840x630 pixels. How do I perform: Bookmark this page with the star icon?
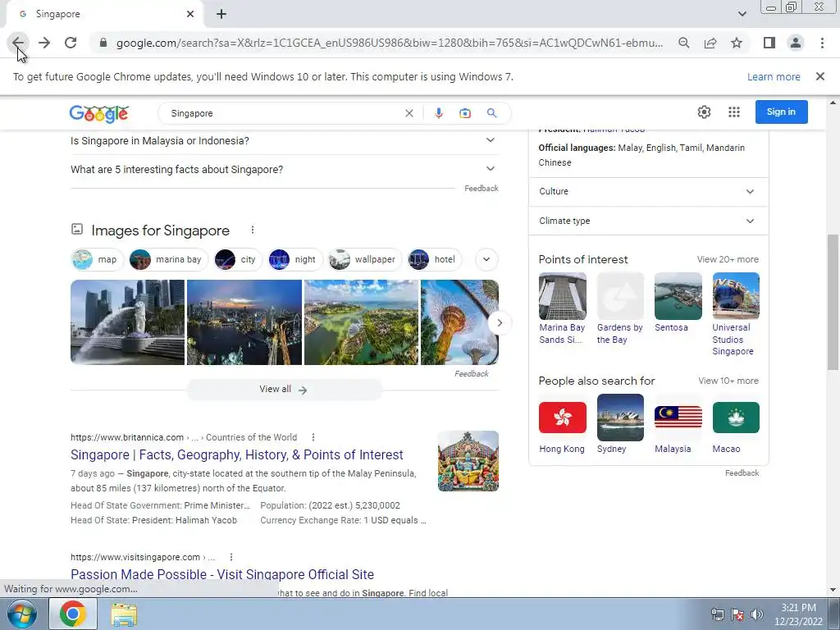(737, 43)
